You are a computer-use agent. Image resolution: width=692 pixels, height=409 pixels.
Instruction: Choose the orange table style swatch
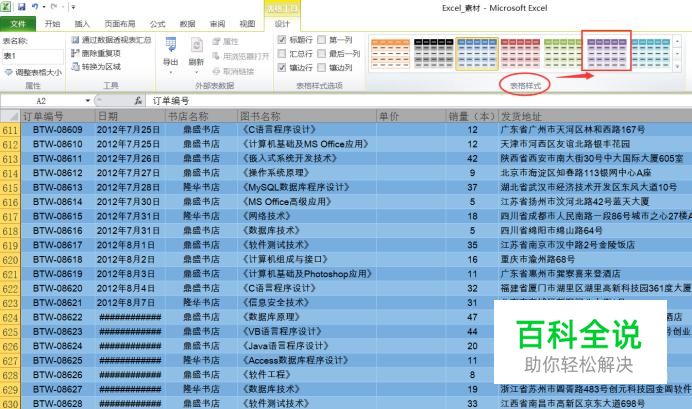coord(391,54)
